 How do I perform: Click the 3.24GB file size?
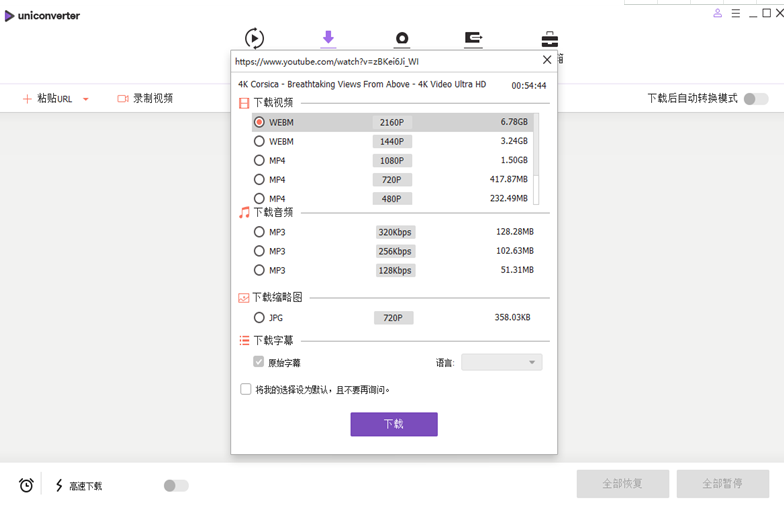[514, 141]
